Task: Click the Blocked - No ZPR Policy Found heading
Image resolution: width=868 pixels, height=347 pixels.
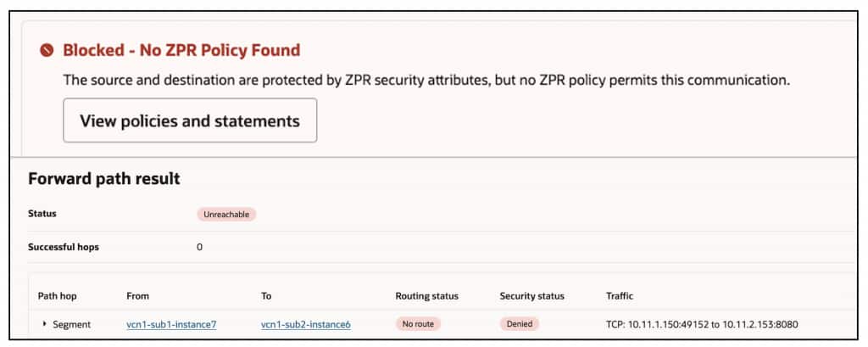Action: (181, 51)
